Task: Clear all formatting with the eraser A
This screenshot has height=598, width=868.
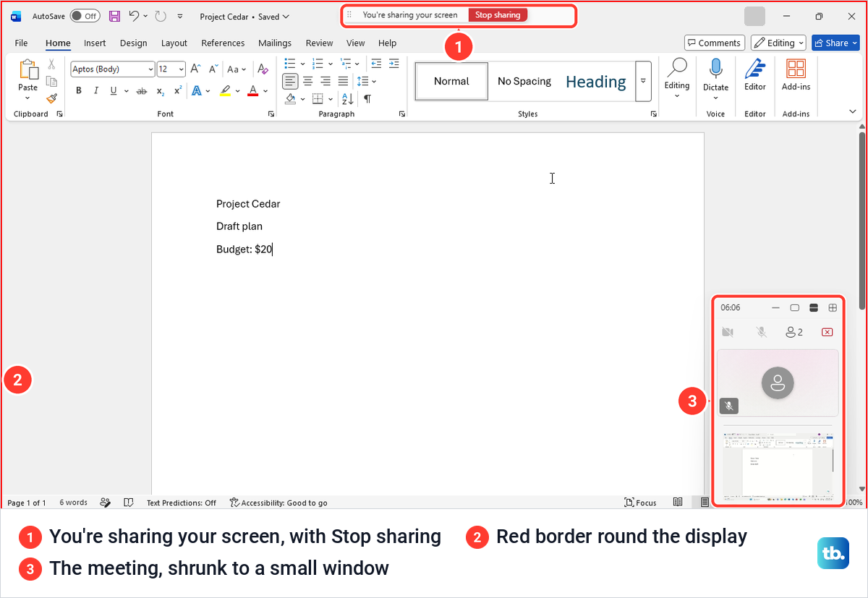Action: [x=263, y=69]
